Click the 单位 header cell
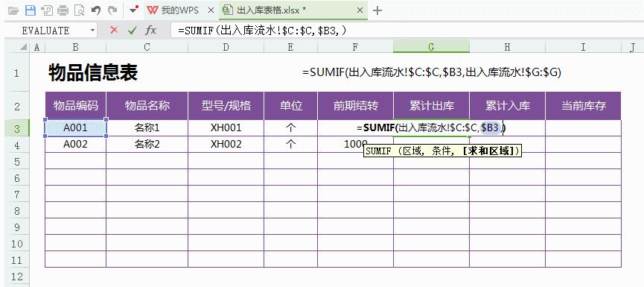 point(291,106)
